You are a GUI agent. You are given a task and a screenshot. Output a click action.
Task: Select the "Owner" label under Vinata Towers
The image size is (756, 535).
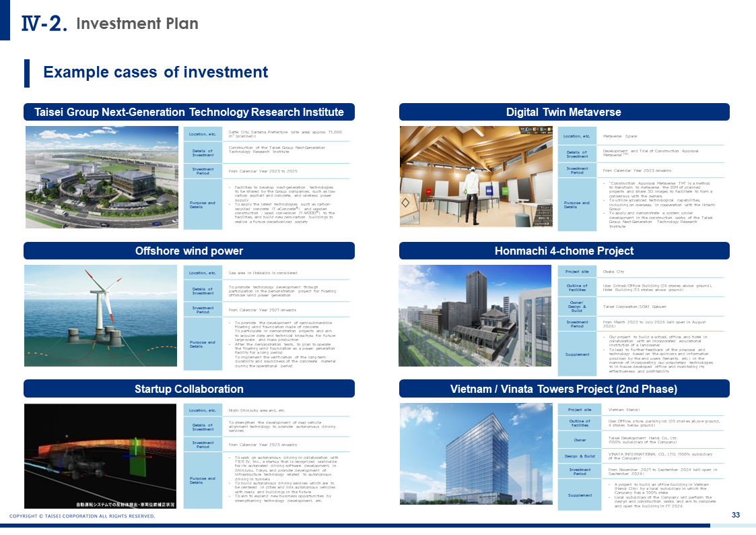(580, 440)
